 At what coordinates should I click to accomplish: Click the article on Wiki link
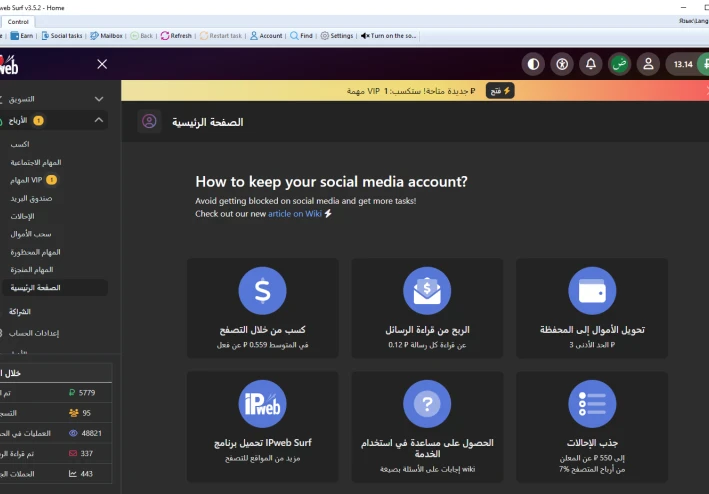point(295,214)
